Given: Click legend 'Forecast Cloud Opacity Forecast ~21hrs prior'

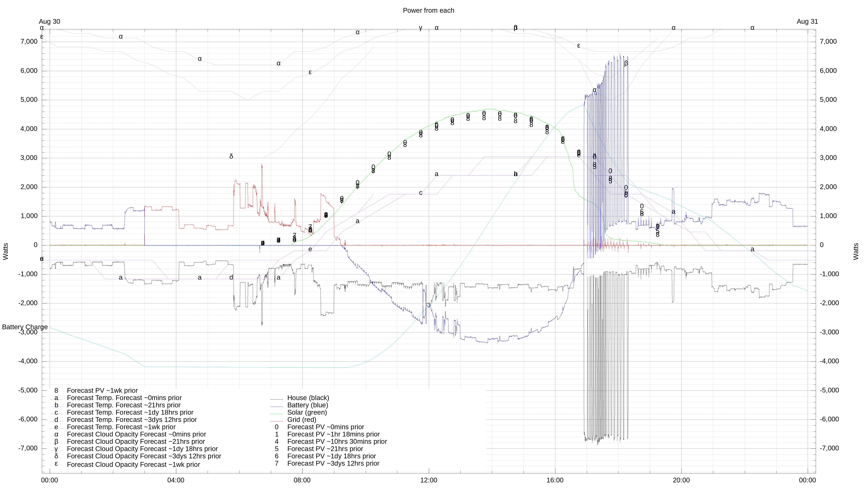Looking at the screenshot, I should coord(136,442).
